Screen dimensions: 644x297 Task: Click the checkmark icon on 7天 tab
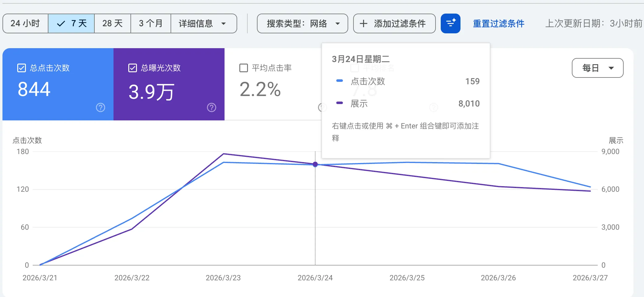60,23
